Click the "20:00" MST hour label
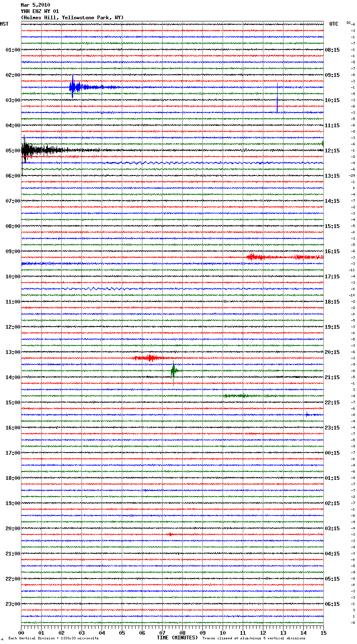Viewport: 357px width, 644px height. 13,529
